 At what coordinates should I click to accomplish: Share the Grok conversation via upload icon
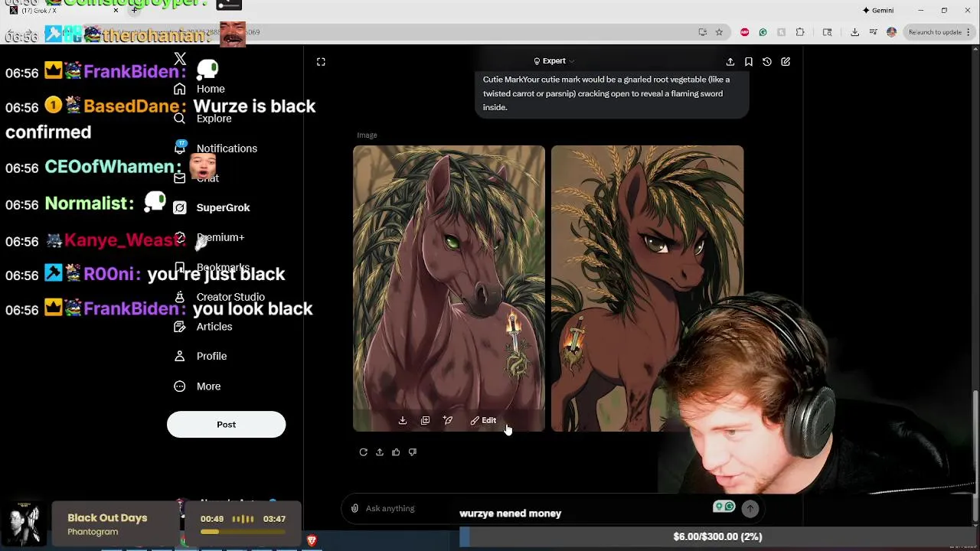[x=730, y=61]
